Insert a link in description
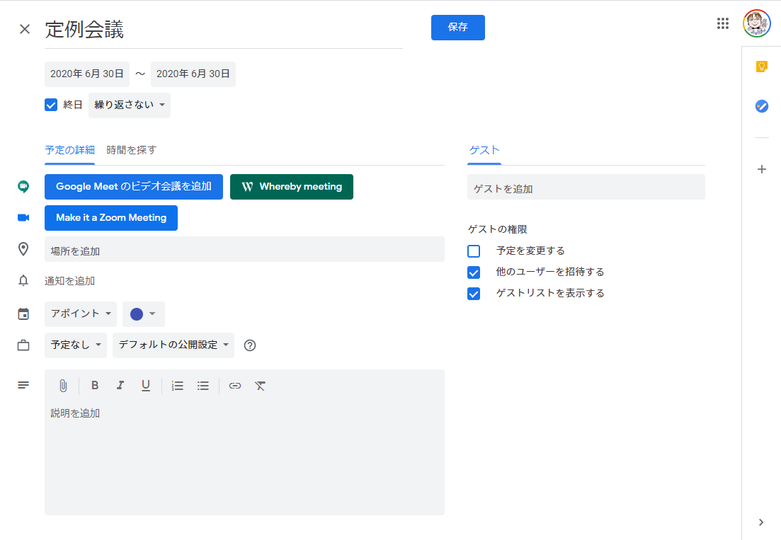781x540 pixels. coord(235,386)
